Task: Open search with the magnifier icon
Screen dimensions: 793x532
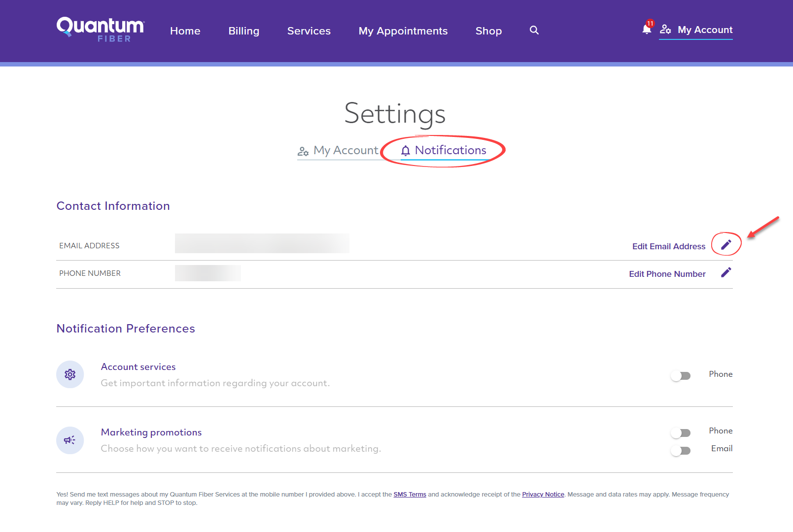Action: [x=534, y=30]
